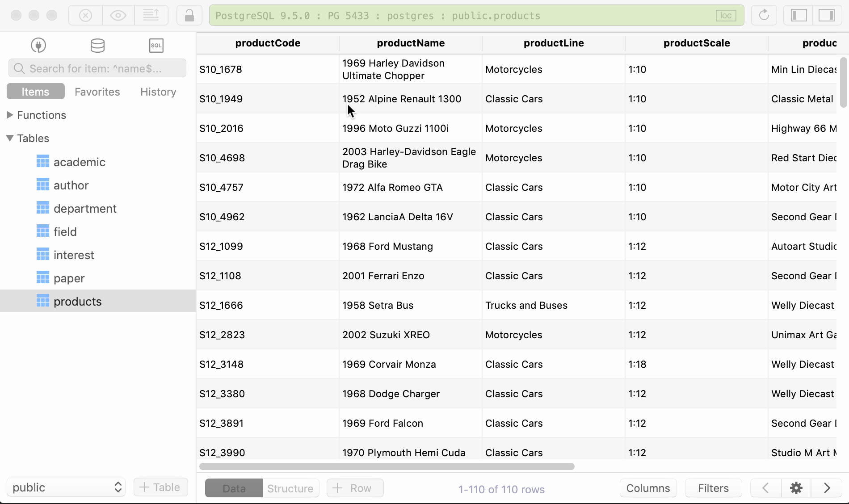This screenshot has width=849, height=504.
Task: Switch to the Favorites tab
Action: [97, 92]
